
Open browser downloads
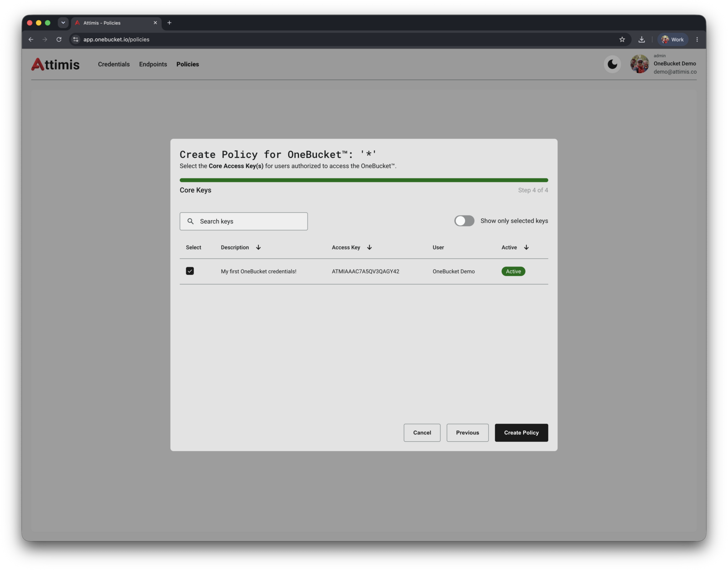click(x=642, y=40)
